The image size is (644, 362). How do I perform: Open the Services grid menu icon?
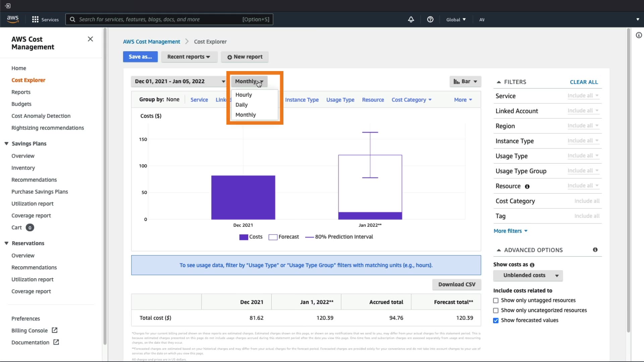click(x=35, y=19)
